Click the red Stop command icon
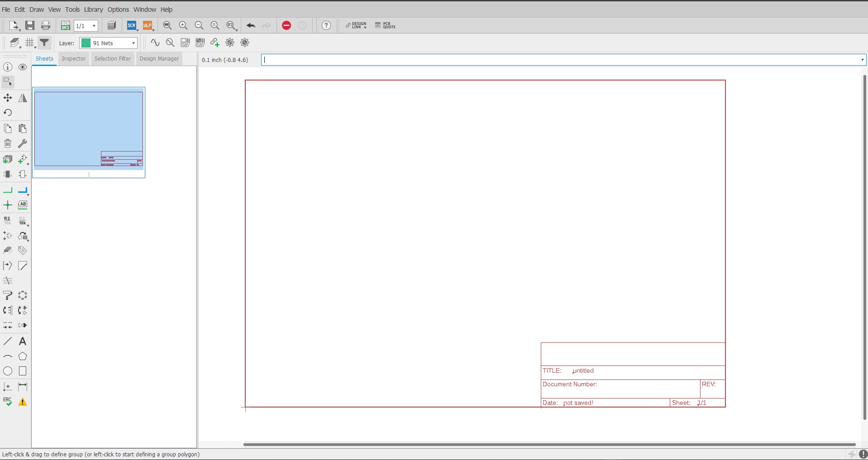The width and height of the screenshot is (868, 460). [x=286, y=26]
